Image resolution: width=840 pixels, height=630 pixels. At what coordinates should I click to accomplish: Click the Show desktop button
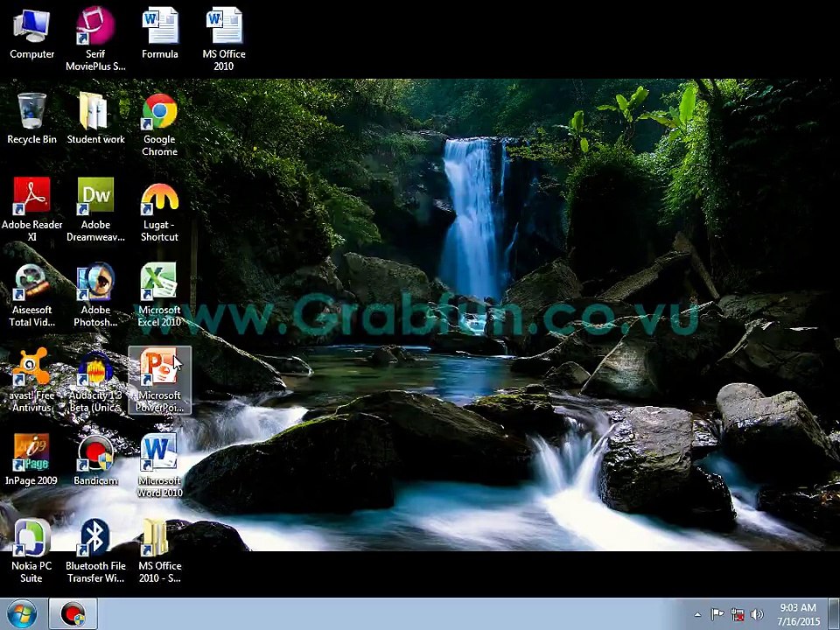pyautogui.click(x=834, y=614)
